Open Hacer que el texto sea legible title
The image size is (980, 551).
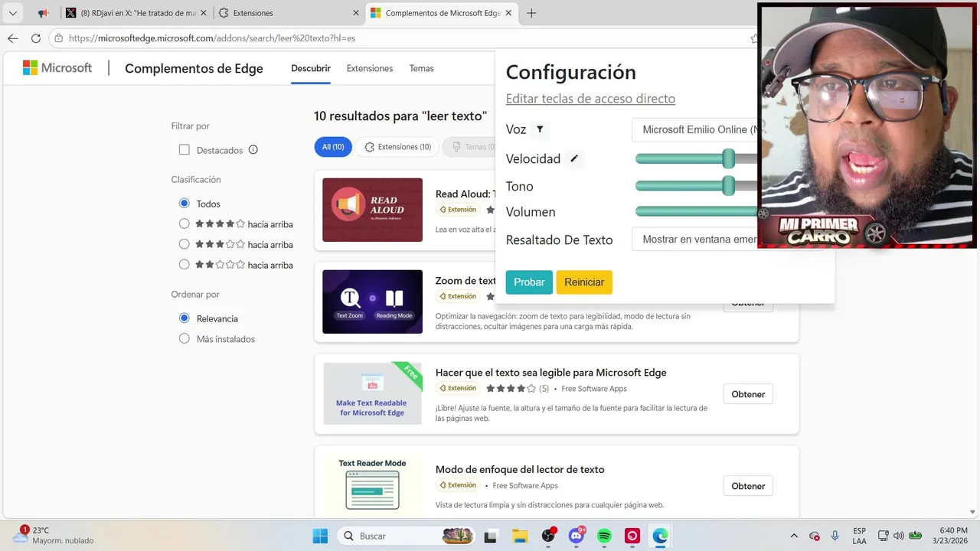click(x=551, y=373)
